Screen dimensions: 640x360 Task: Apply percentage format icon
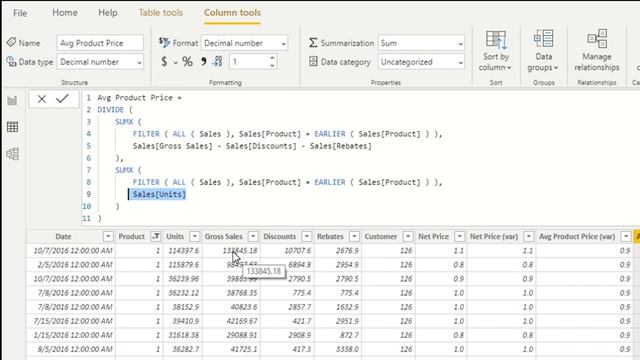(187, 62)
